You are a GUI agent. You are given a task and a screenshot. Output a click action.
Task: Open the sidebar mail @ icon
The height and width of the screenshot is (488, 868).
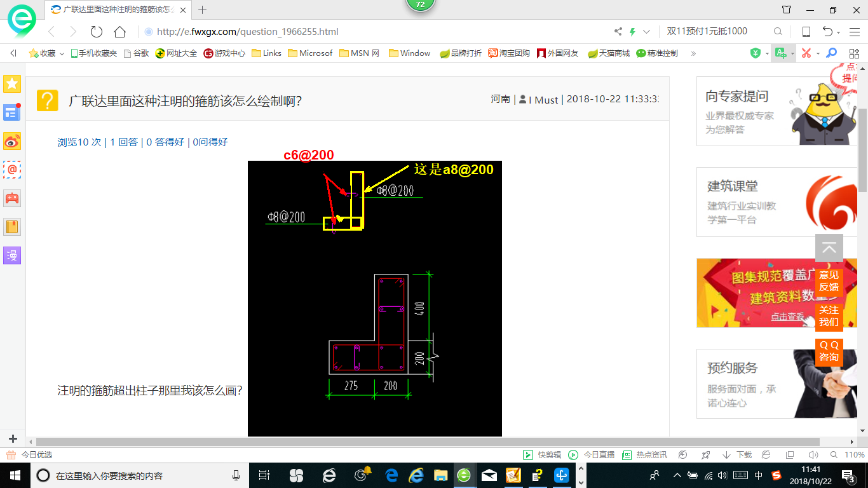coord(12,170)
